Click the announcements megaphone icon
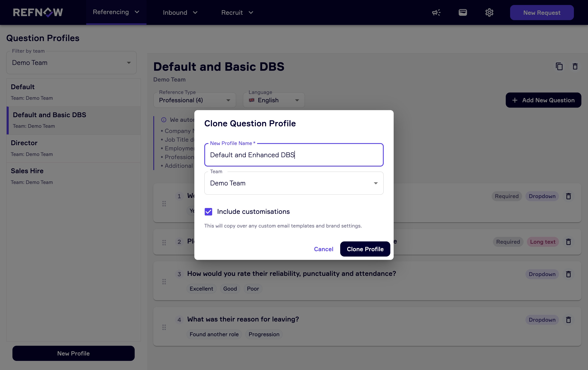 [x=436, y=12]
